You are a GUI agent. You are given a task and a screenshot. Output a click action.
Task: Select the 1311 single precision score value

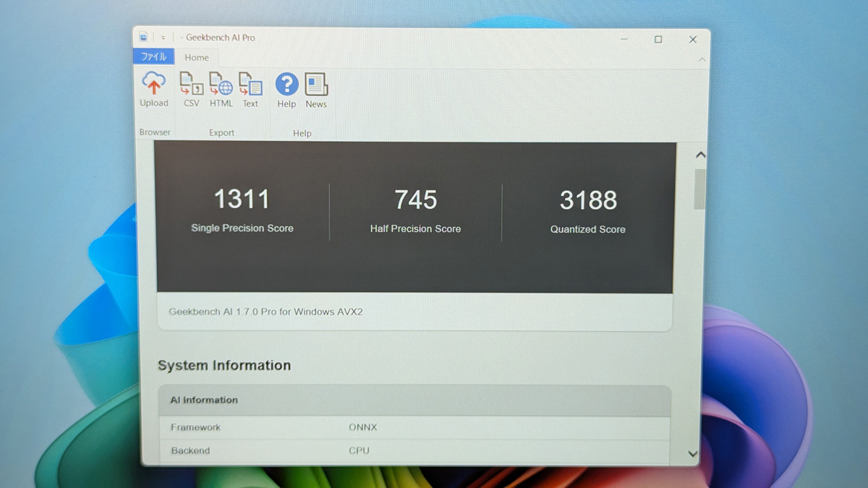tap(242, 199)
